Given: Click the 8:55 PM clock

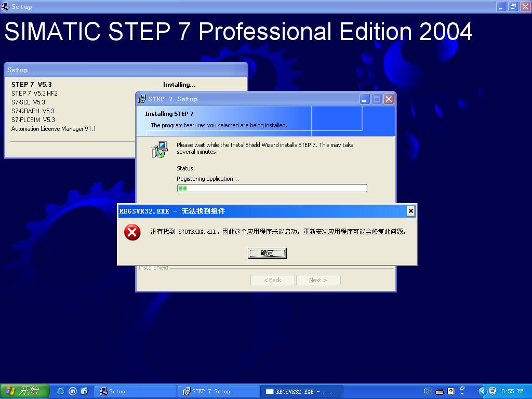Looking at the screenshot, I should 512,391.
